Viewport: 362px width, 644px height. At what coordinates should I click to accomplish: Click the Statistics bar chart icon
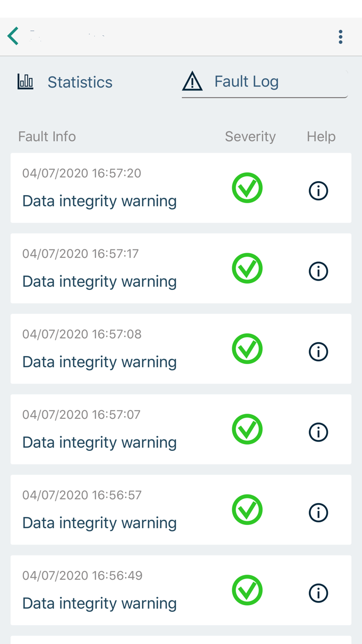point(25,81)
